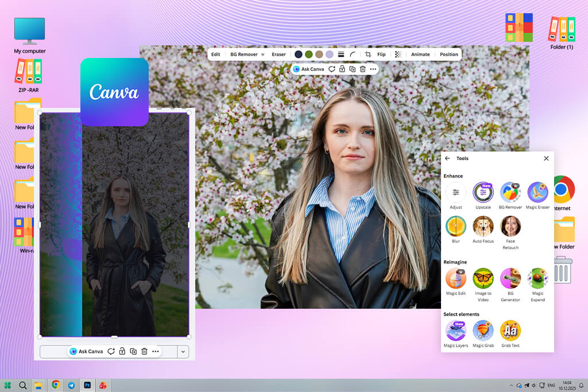Show hidden tray icons chevron

click(510, 385)
